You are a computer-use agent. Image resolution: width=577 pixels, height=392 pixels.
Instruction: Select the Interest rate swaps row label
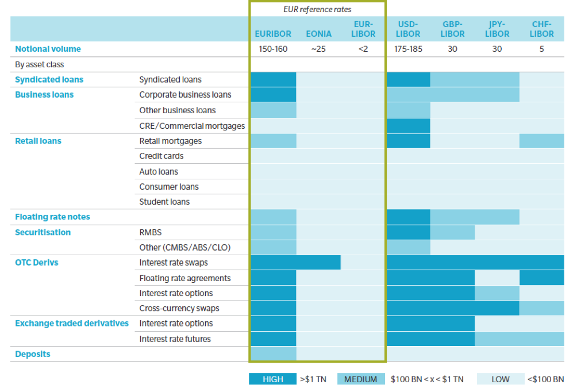174,263
